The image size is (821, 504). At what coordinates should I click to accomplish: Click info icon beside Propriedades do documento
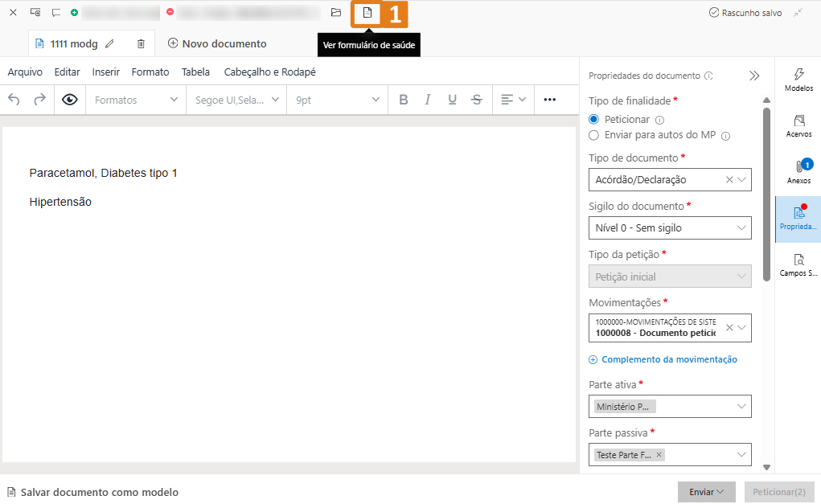(708, 76)
